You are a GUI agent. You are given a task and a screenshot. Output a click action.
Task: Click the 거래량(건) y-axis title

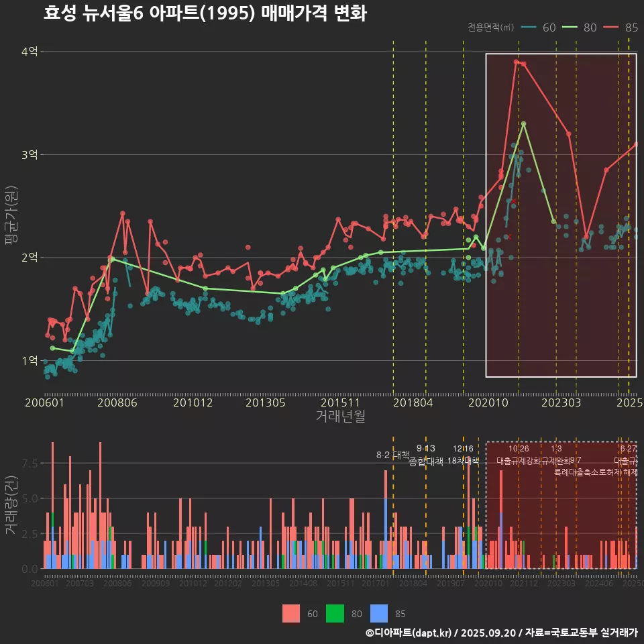coord(10,504)
